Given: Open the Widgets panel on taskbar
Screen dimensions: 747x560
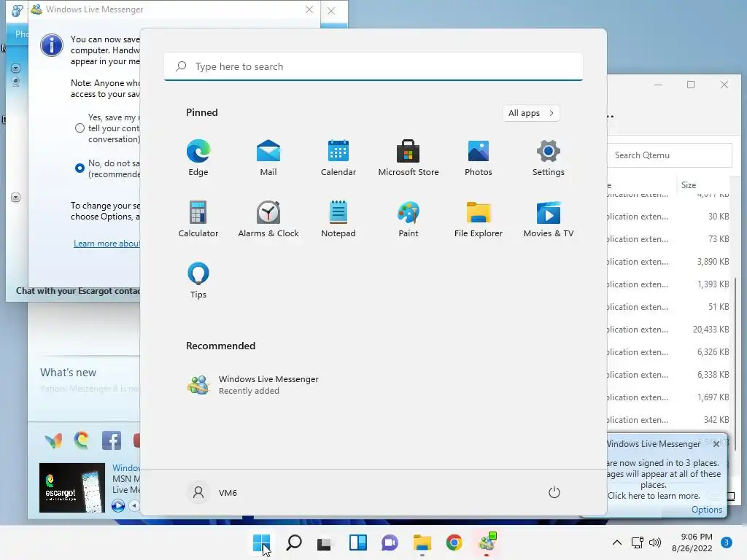Looking at the screenshot, I should point(357,542).
